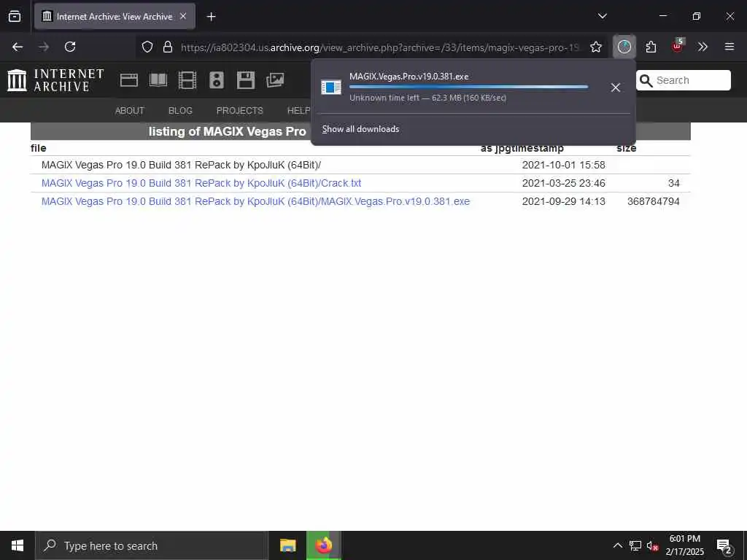The height and width of the screenshot is (560, 747).
Task: Select the MAGIX Vegas Pro folder row text
Action: tap(181, 166)
